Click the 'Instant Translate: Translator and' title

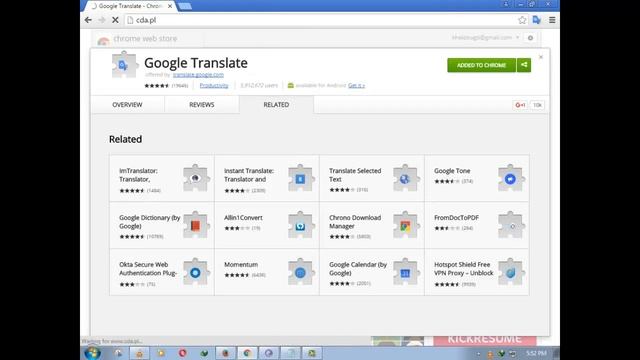click(249, 175)
